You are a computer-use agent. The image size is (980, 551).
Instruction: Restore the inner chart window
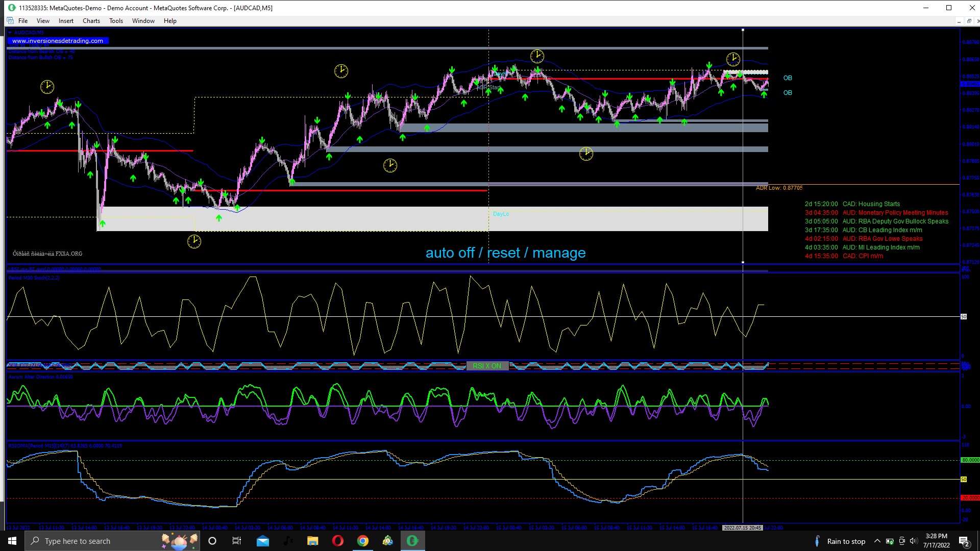[969, 21]
